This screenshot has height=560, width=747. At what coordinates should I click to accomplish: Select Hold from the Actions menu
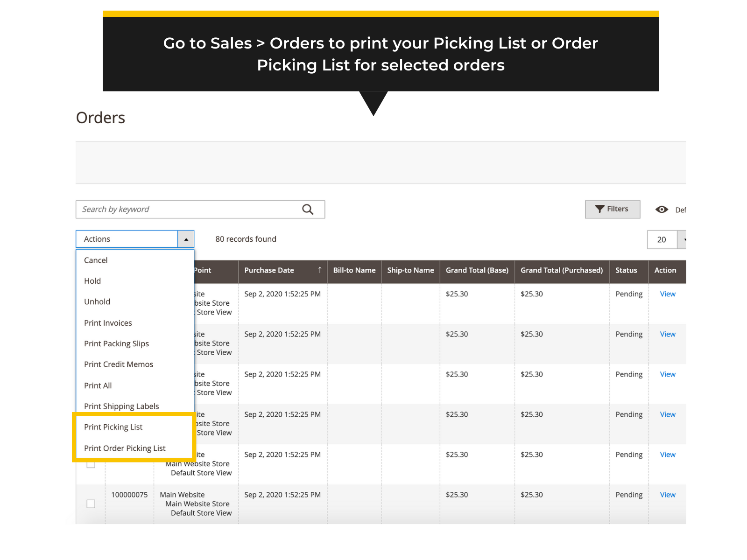tap(92, 280)
